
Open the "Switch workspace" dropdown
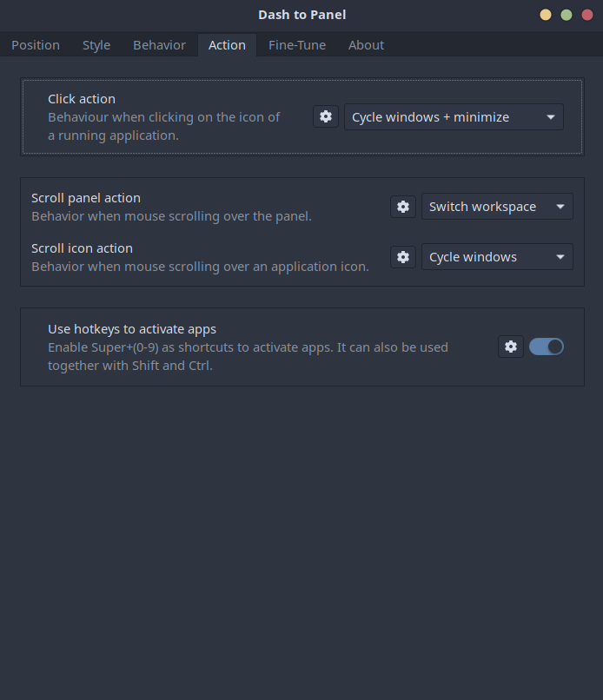497,207
